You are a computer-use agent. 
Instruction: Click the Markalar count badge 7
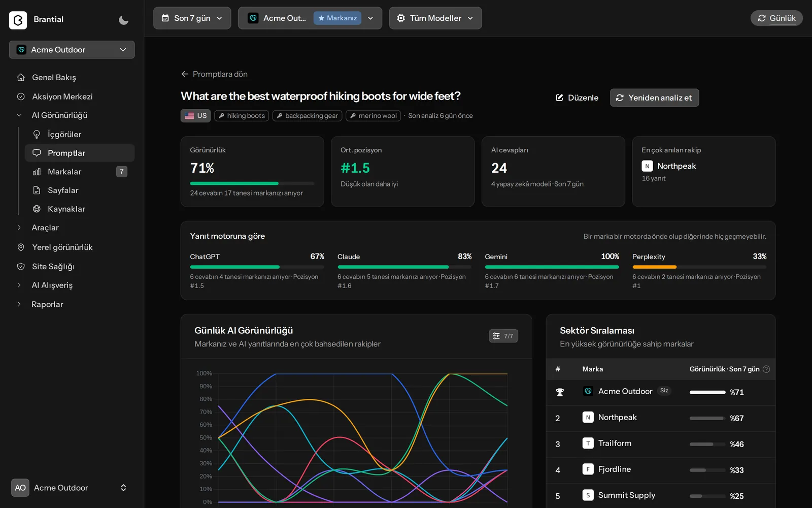coord(122,172)
